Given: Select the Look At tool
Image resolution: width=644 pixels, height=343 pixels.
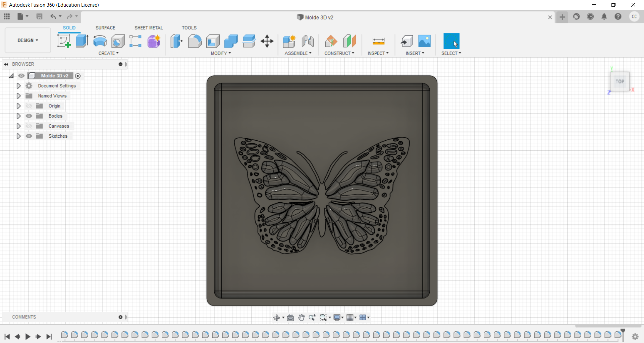Looking at the screenshot, I should pos(290,318).
